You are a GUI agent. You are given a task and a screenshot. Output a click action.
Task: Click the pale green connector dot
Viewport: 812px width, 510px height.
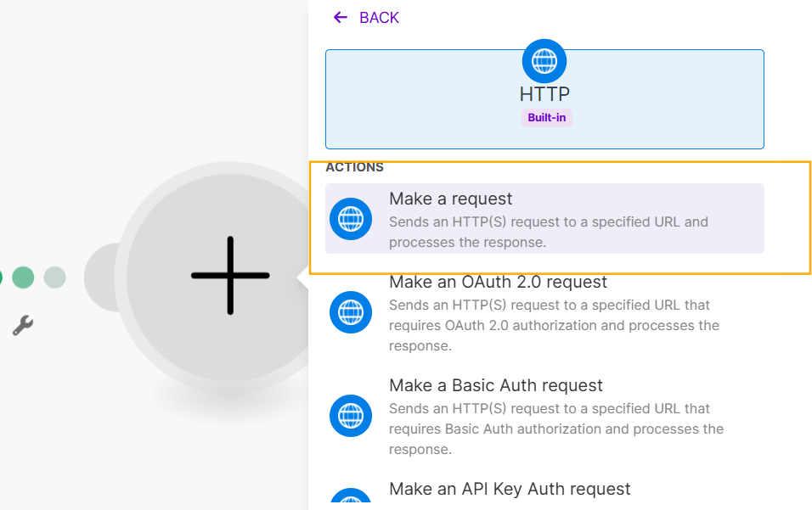tap(54, 277)
